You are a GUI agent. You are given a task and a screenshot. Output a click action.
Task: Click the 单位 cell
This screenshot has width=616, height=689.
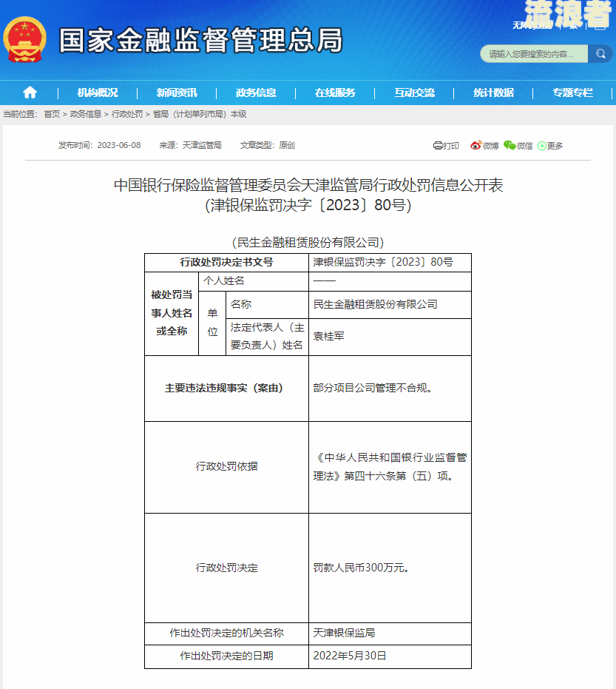(212, 323)
